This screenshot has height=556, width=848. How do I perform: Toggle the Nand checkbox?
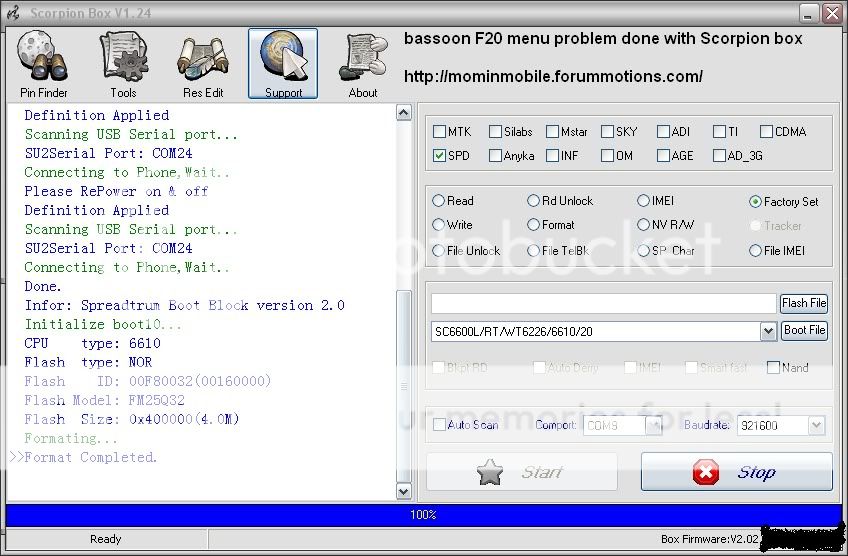[x=773, y=368]
